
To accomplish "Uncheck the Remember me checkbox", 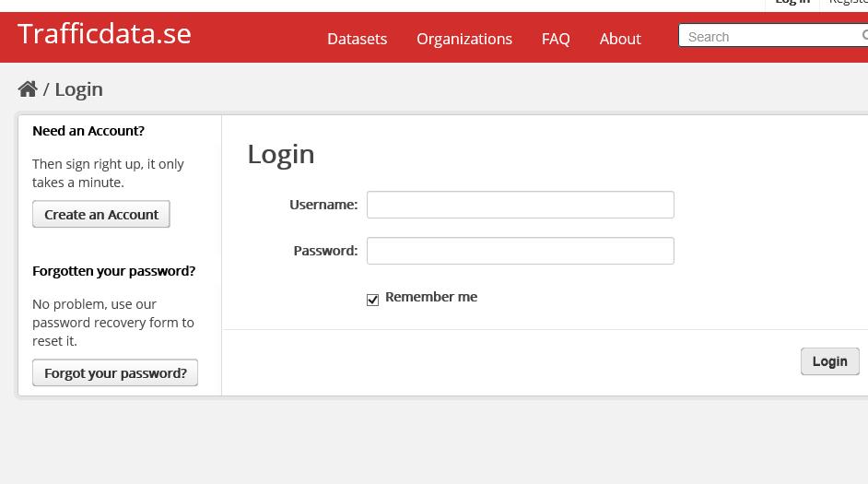I will (372, 300).
